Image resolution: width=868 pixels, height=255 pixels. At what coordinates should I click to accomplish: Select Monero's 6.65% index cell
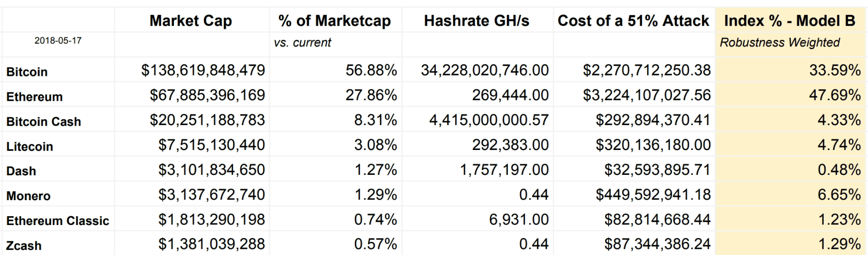point(839,195)
